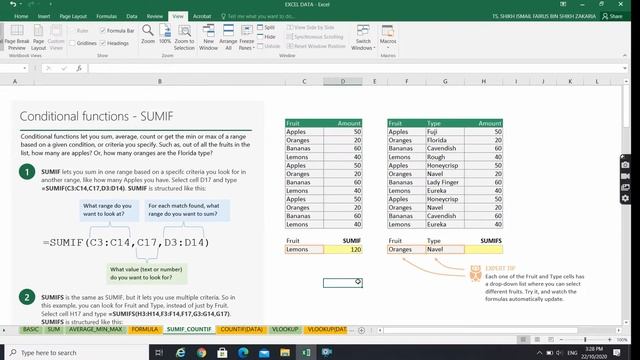Open the Acrobat ribbon tab
The width and height of the screenshot is (640, 360).
[x=202, y=16]
